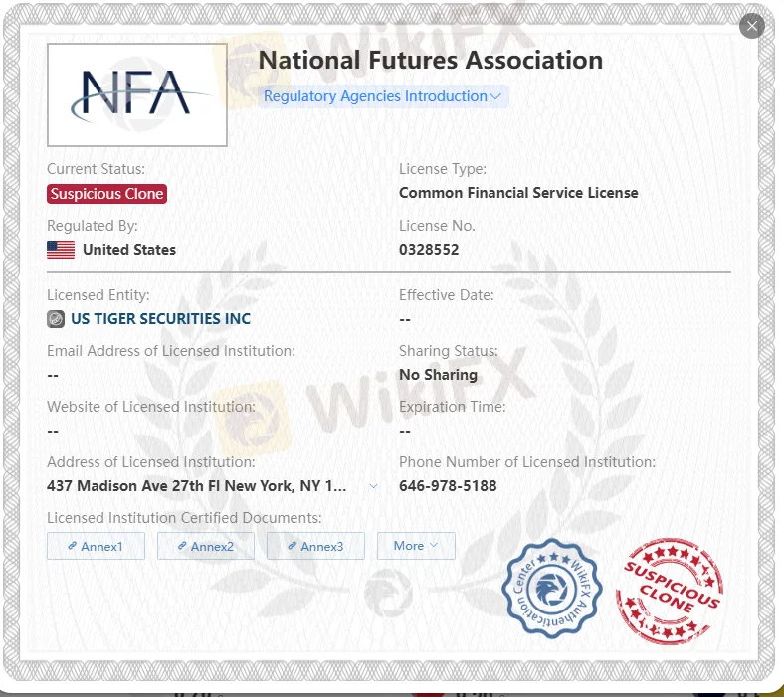
Task: Expand Regulatory Agencies Introduction dropdown
Action: (382, 95)
